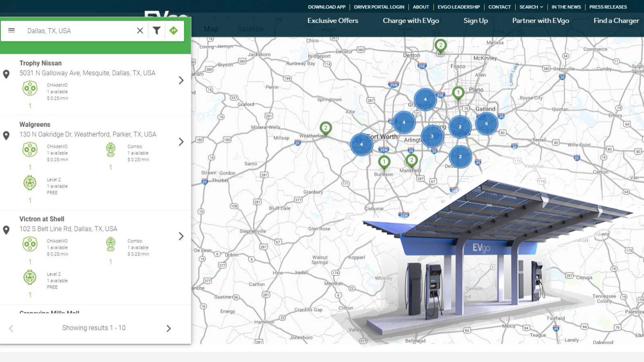
Task: Click the Trophy Nissan CHAdeMO connector icon
Action: pyautogui.click(x=30, y=88)
